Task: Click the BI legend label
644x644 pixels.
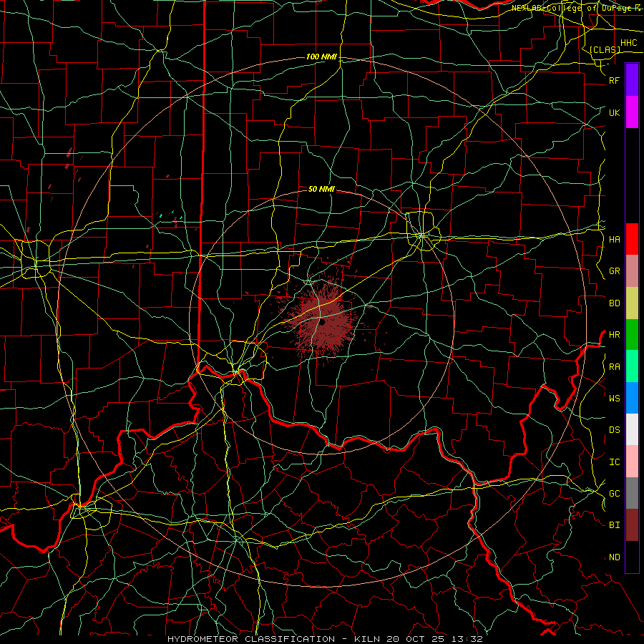Action: [615, 525]
